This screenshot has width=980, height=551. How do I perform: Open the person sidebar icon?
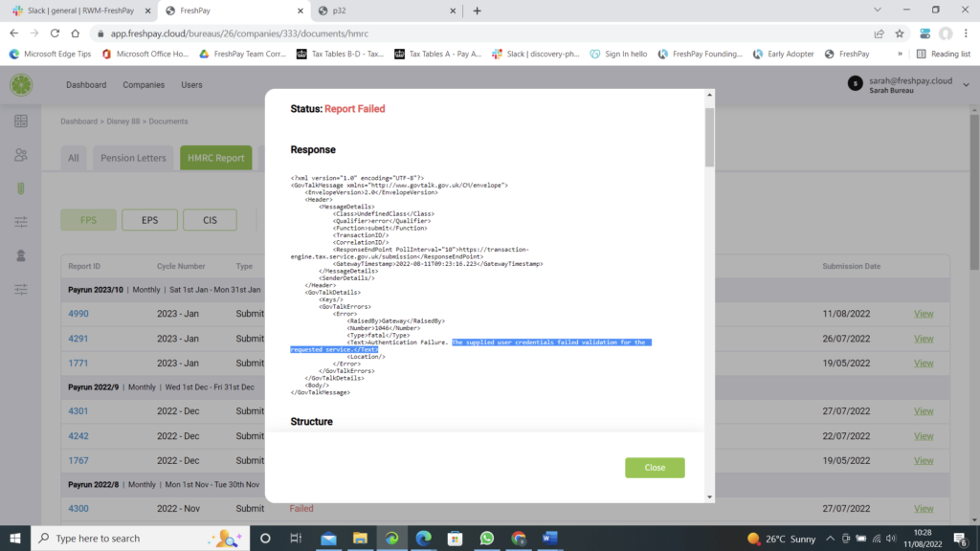pyautogui.click(x=21, y=255)
